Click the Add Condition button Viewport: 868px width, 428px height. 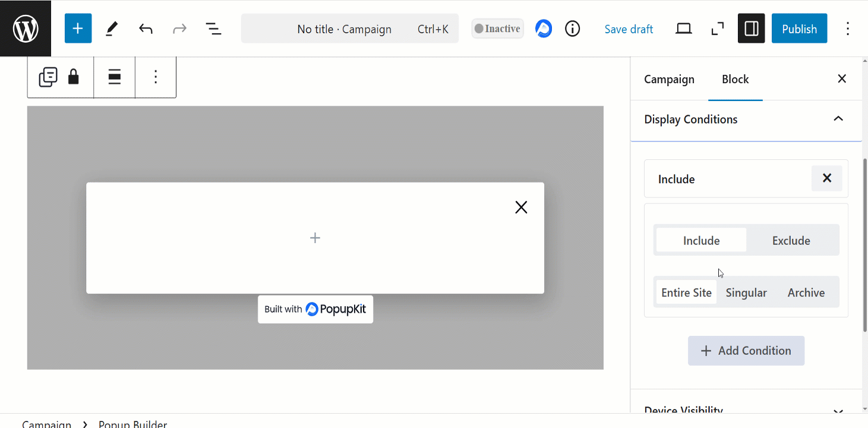coord(746,351)
